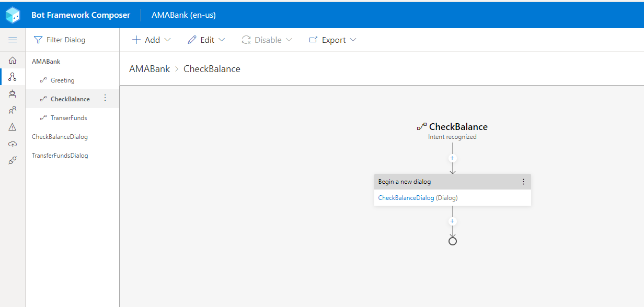Image resolution: width=644 pixels, height=307 pixels.
Task: Open Begin a new dialog node menu
Action: 523,182
